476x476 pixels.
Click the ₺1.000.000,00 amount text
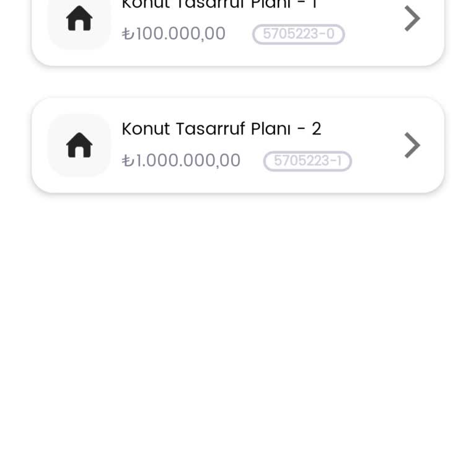click(181, 161)
